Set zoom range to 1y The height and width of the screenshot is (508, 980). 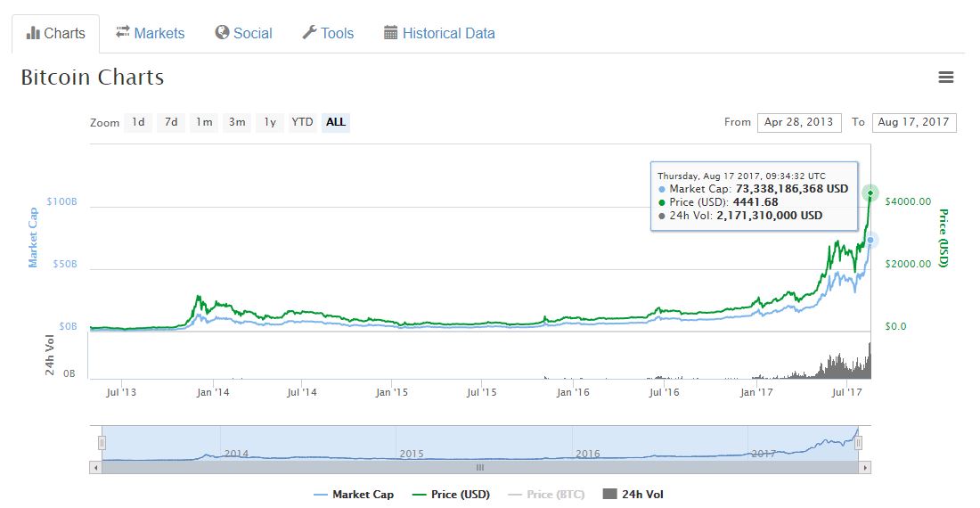point(270,122)
